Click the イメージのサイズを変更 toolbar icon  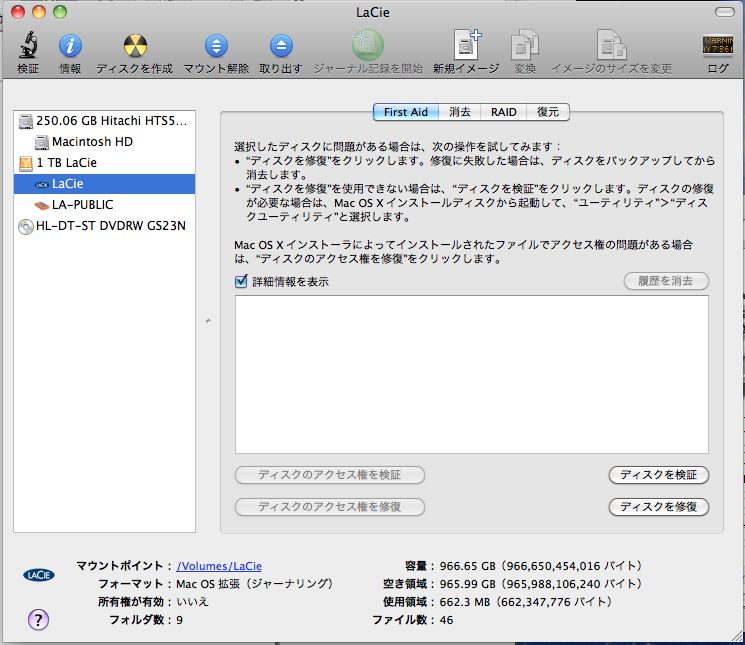[611, 45]
